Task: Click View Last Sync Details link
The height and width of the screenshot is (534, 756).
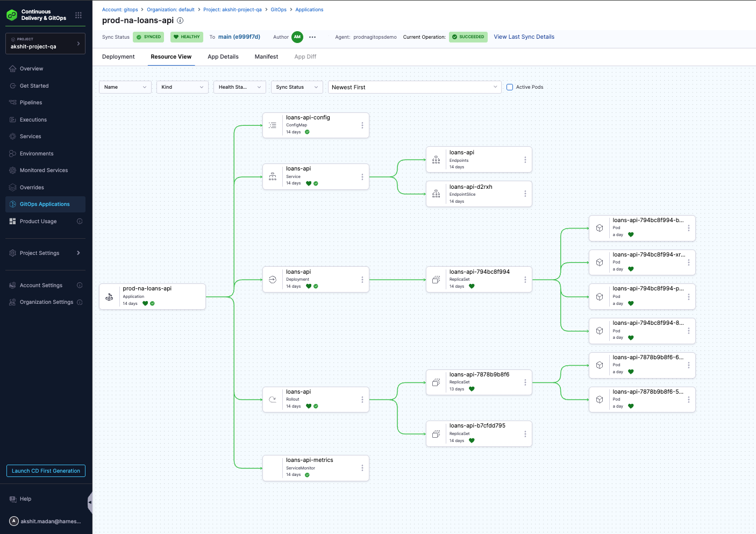Action: tap(524, 37)
